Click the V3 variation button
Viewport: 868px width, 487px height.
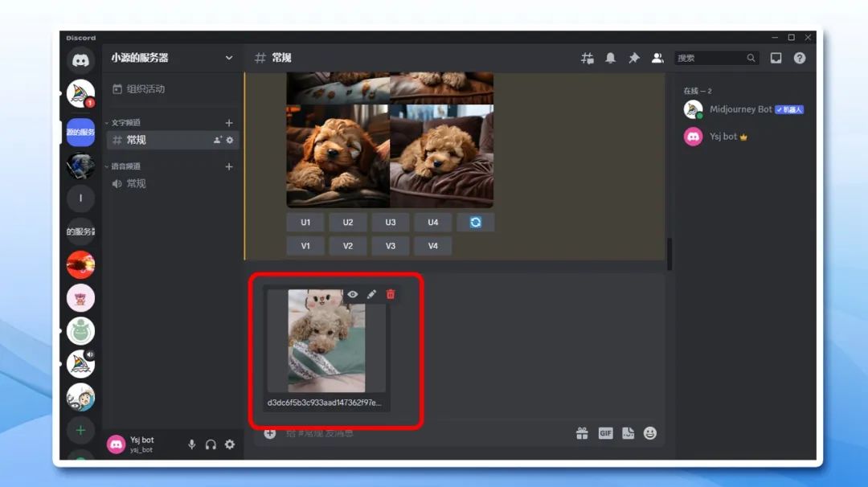click(391, 246)
